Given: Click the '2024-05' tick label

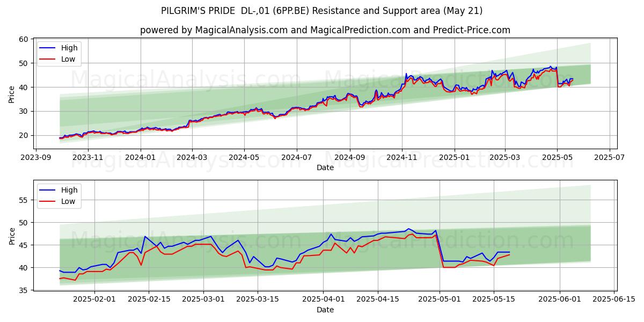Looking at the screenshot, I should click(x=244, y=157).
